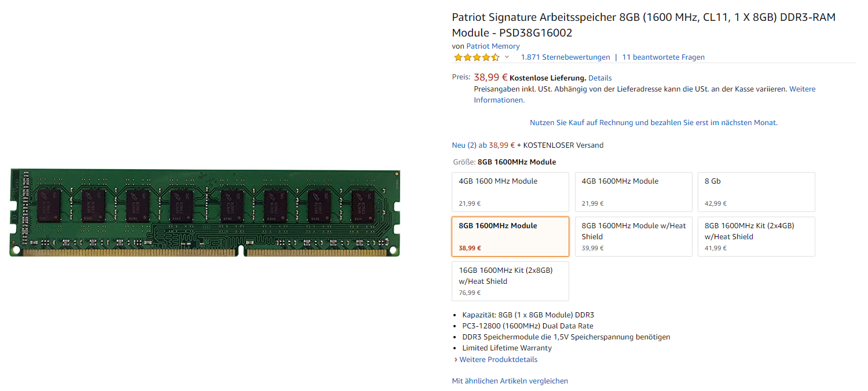Select the 8 Gb option for 42,99 €
868x391 pixels.
tap(756, 192)
